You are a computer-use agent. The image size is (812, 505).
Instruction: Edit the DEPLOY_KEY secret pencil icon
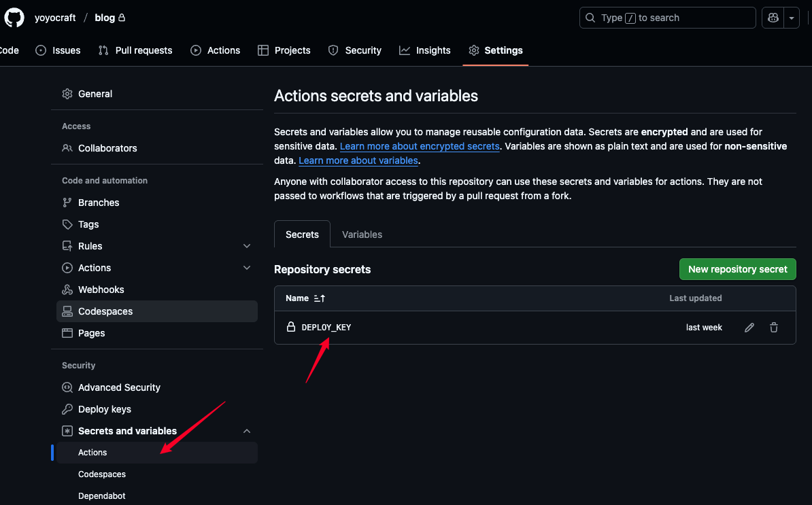point(749,327)
